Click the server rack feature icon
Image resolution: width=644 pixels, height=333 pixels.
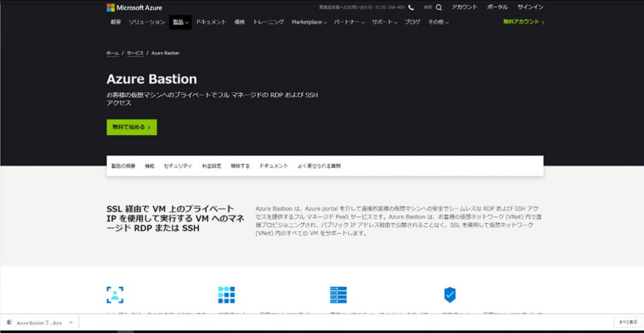click(338, 295)
